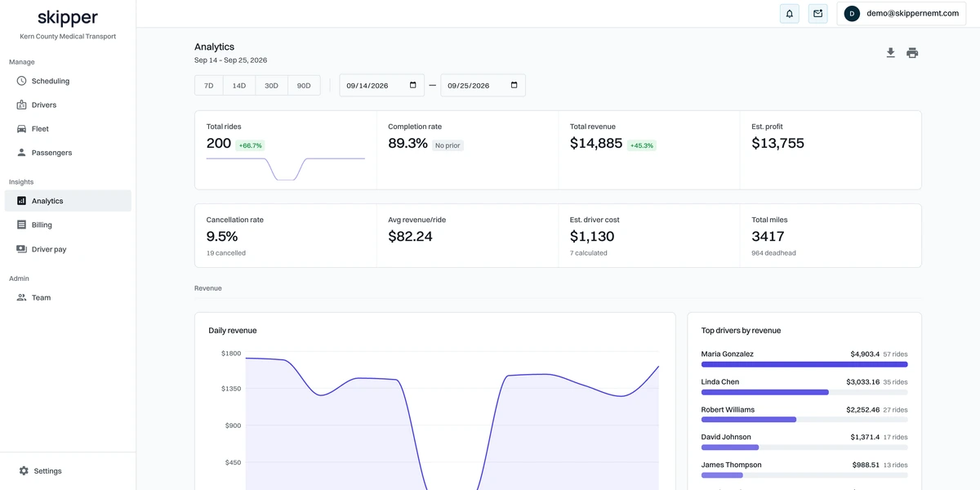This screenshot has height=490, width=980.
Task: Click the Settings gear icon
Action: pyautogui.click(x=24, y=471)
